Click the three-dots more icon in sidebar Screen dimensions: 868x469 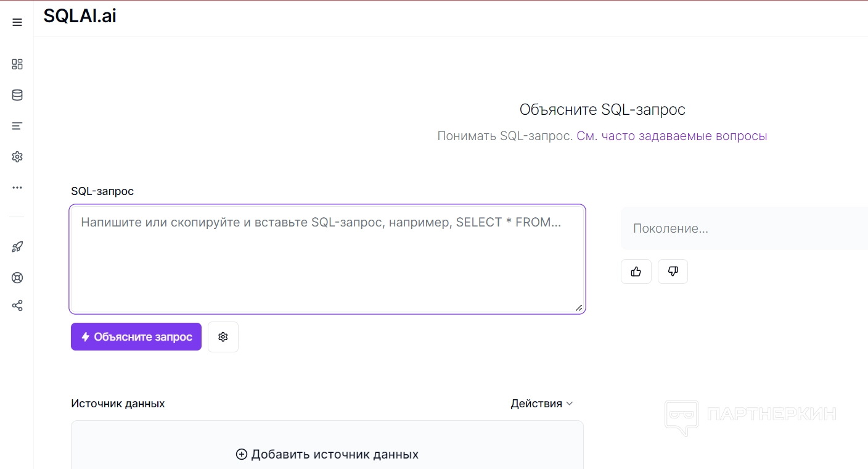pyautogui.click(x=17, y=188)
